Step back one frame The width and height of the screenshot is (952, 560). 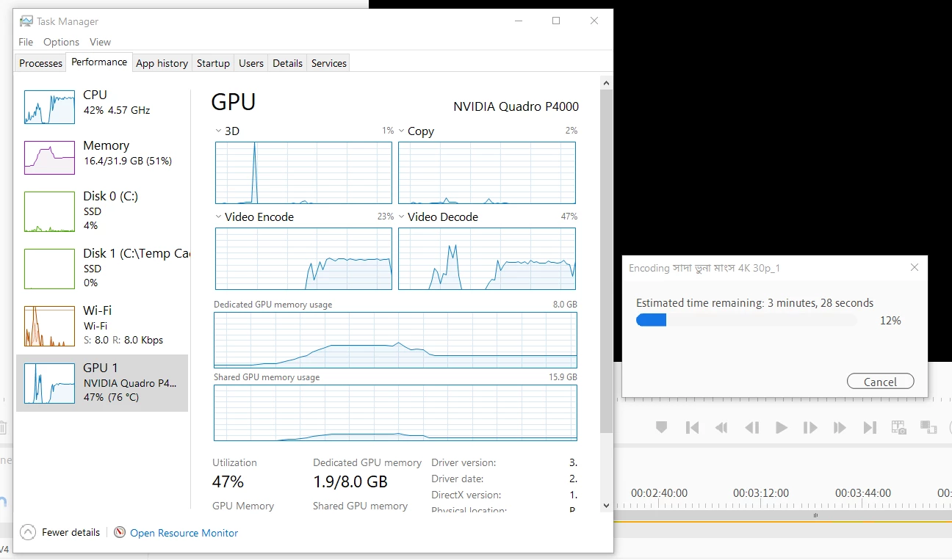click(751, 427)
